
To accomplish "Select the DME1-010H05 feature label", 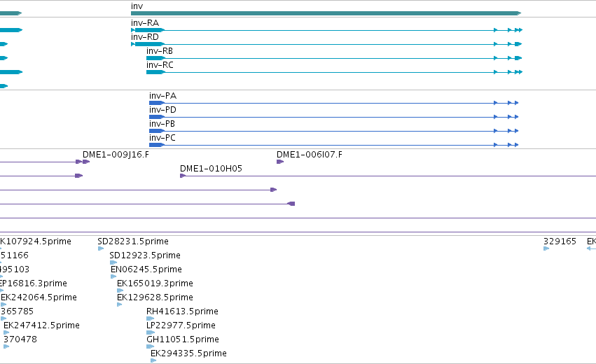I will click(211, 169).
